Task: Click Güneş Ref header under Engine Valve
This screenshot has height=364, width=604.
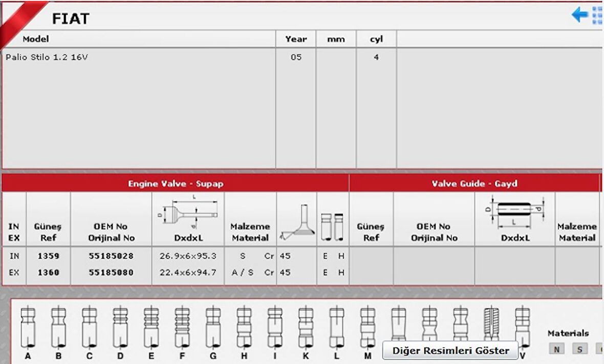Action: (48, 232)
